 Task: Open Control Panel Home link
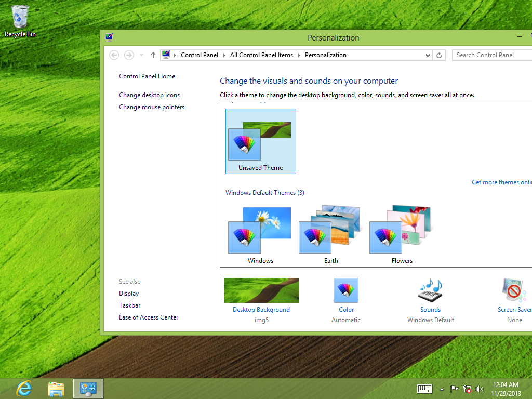click(x=147, y=76)
